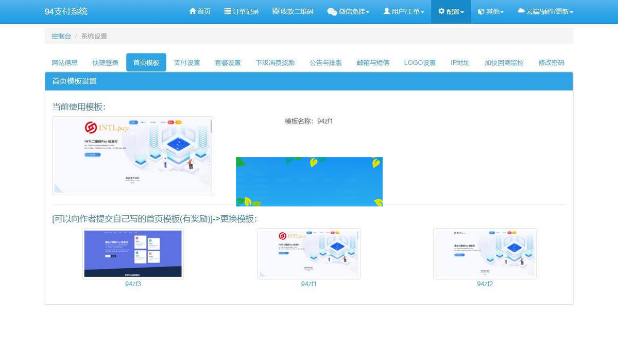This screenshot has width=618, height=364.
Task: Open the 邮箱与短信 tab
Action: 372,62
